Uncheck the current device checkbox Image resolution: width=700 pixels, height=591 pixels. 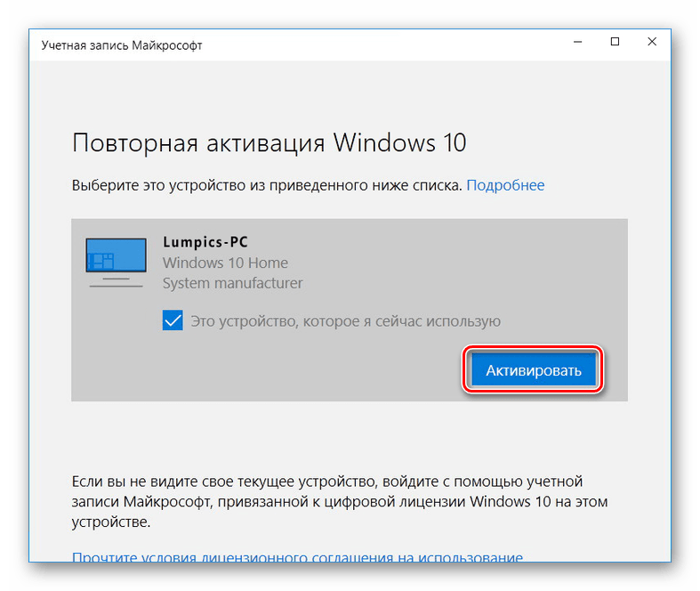(173, 320)
